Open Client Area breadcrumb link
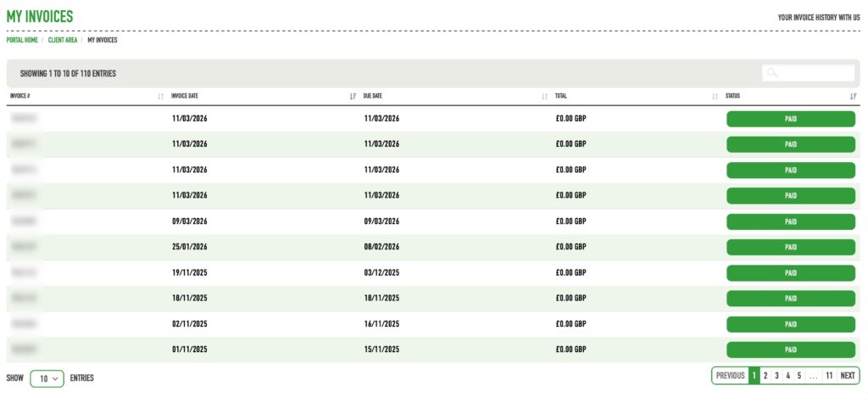Image resolution: width=868 pixels, height=397 pixels. pyautogui.click(x=63, y=41)
